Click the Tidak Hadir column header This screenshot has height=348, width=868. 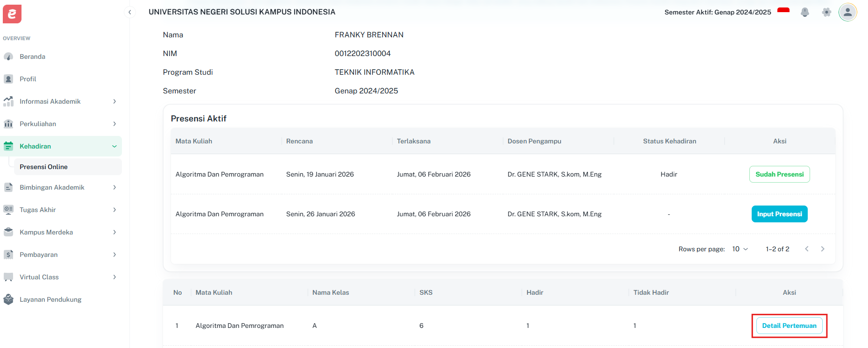click(x=651, y=292)
